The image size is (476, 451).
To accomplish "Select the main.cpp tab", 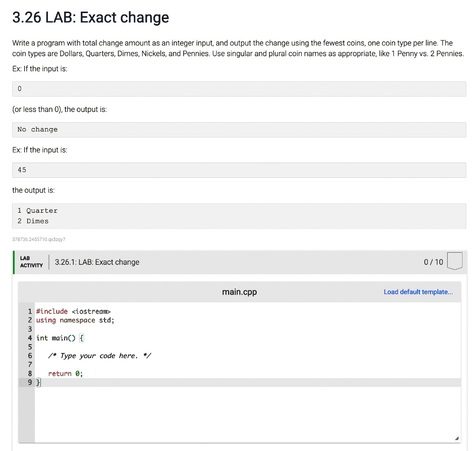I will [239, 292].
